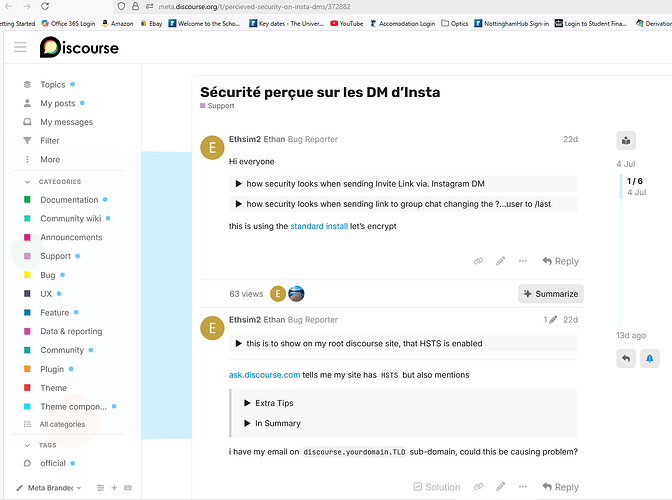Go back with browser back arrow
Screen dimensions: 672x500
tap(9, 6)
